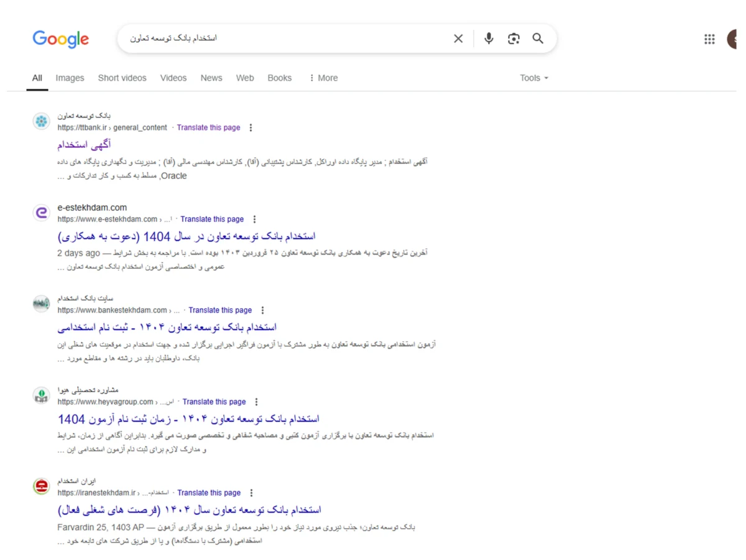Click the سایت بانک استخدام site name
Image resolution: width=746 pixels, height=560 pixels.
86,299
